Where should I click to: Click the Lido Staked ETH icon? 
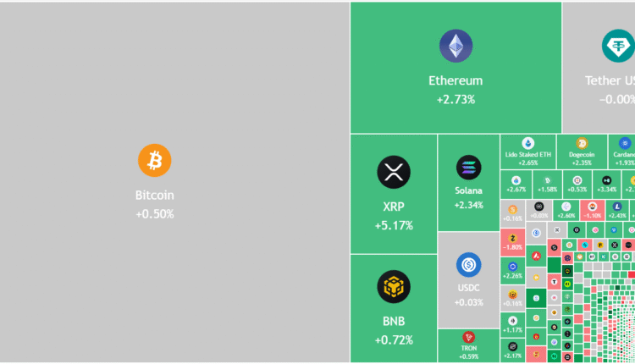[528, 142]
